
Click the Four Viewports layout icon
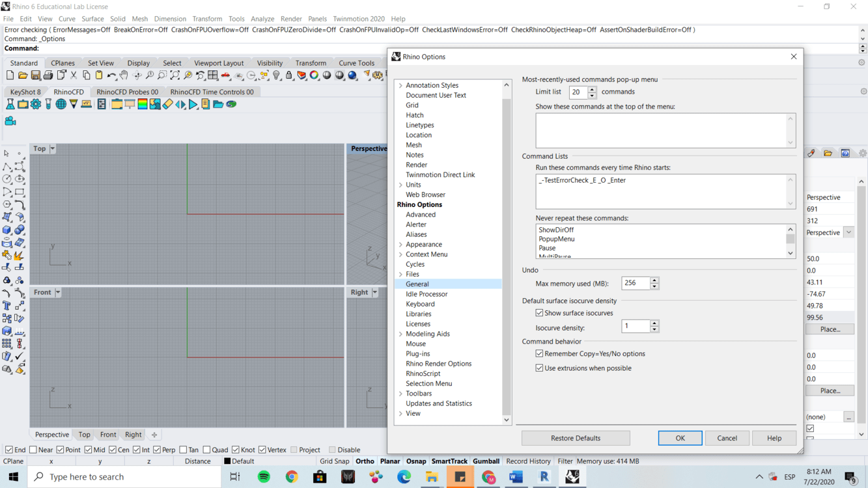[x=213, y=75]
